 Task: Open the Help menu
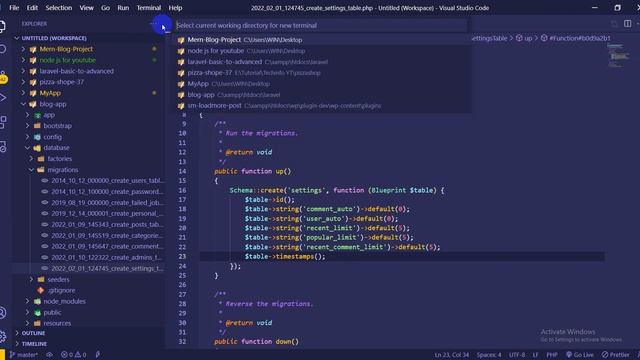point(175,8)
